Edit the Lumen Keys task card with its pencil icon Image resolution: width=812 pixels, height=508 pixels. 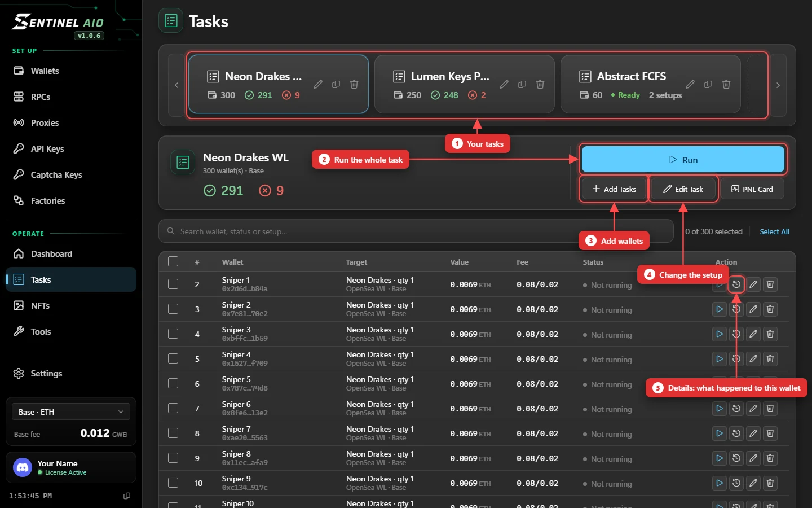tap(504, 84)
